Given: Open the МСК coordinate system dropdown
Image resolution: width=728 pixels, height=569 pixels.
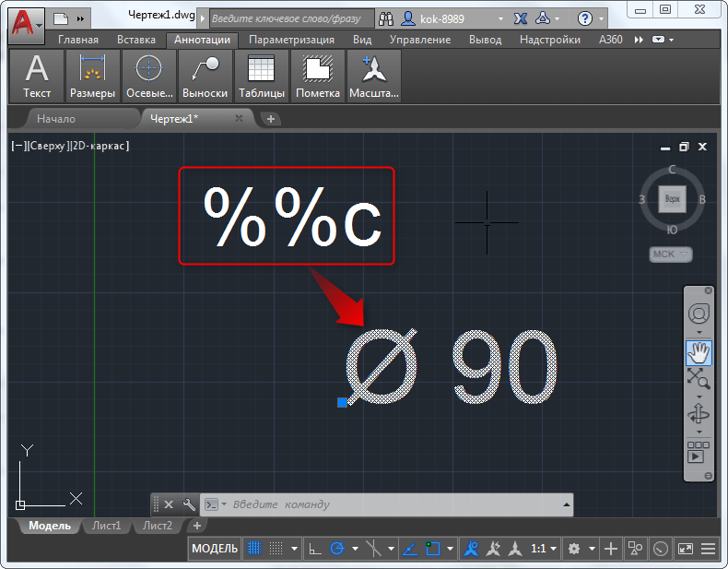Looking at the screenshot, I should tap(671, 255).
